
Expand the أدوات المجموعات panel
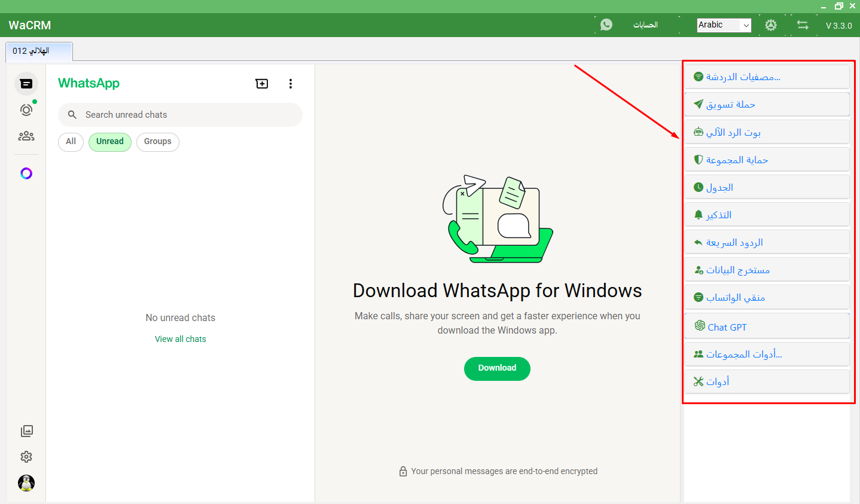767,355
